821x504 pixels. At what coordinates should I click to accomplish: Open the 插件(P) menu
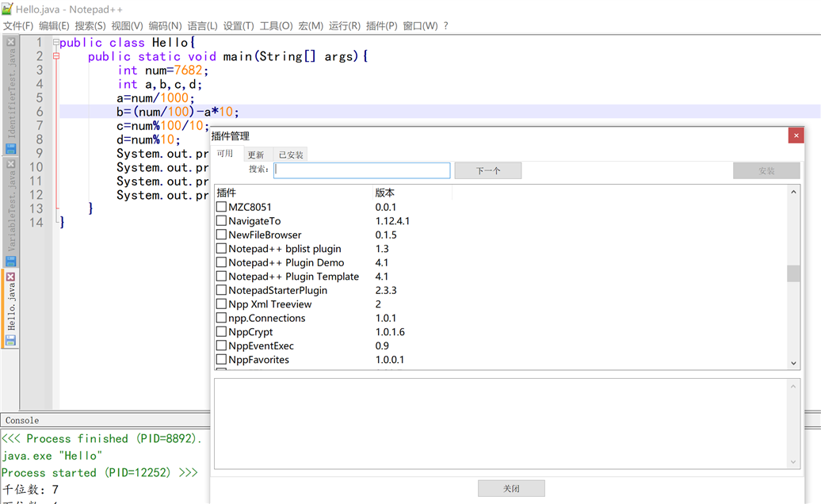click(x=382, y=25)
